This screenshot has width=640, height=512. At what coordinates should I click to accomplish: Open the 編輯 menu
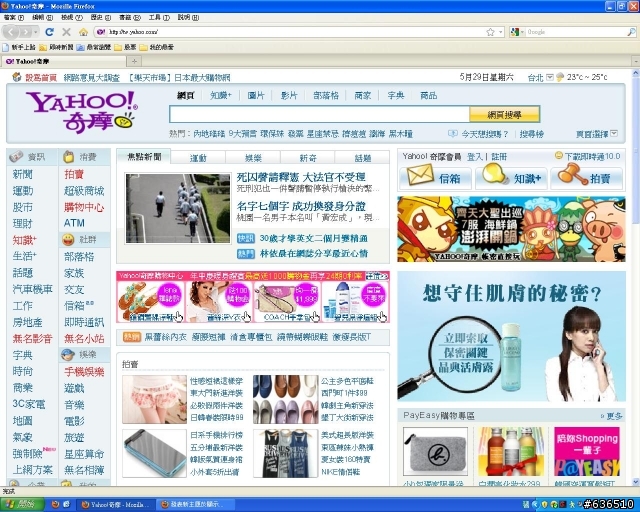(42, 18)
